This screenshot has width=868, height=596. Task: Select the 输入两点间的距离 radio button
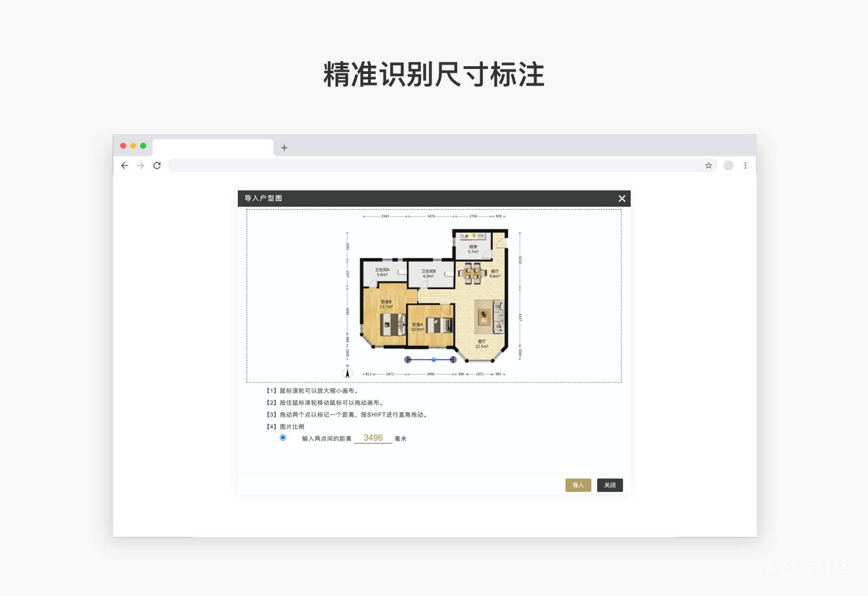coord(283,438)
